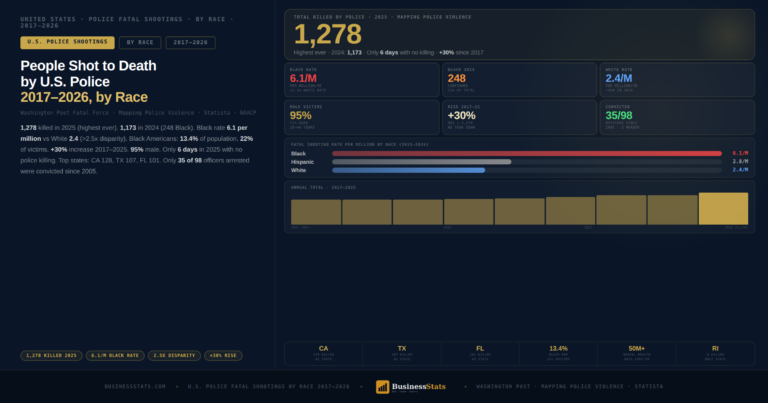Click the BUSINESSSTATS.COM footer text
Viewport: 768px width, 403px height.
pyautogui.click(x=135, y=387)
